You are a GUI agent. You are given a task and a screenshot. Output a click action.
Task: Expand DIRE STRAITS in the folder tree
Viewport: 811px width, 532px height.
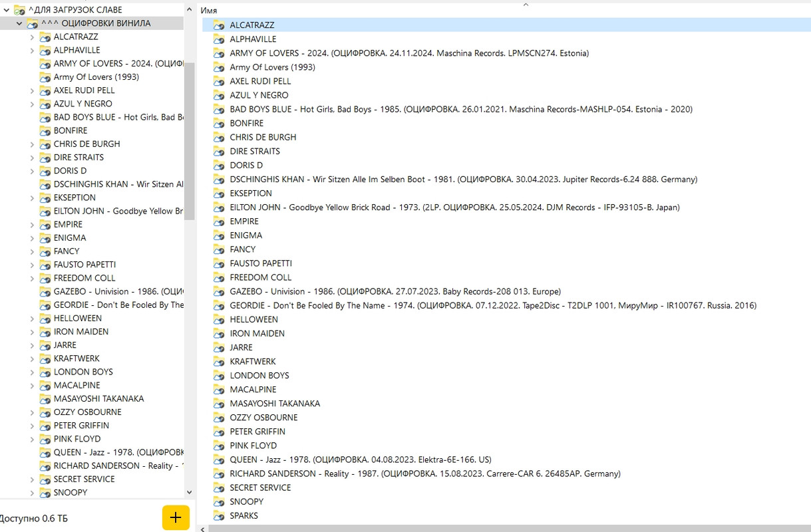pyautogui.click(x=32, y=158)
